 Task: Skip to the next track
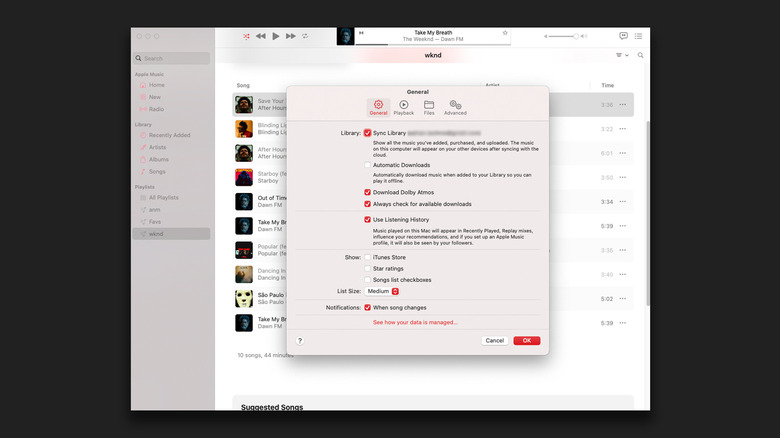[x=291, y=36]
